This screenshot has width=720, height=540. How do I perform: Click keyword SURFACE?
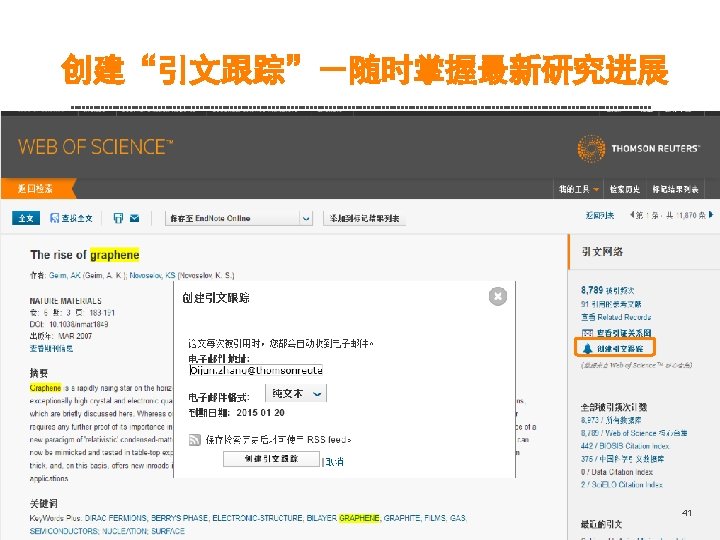coord(168,531)
